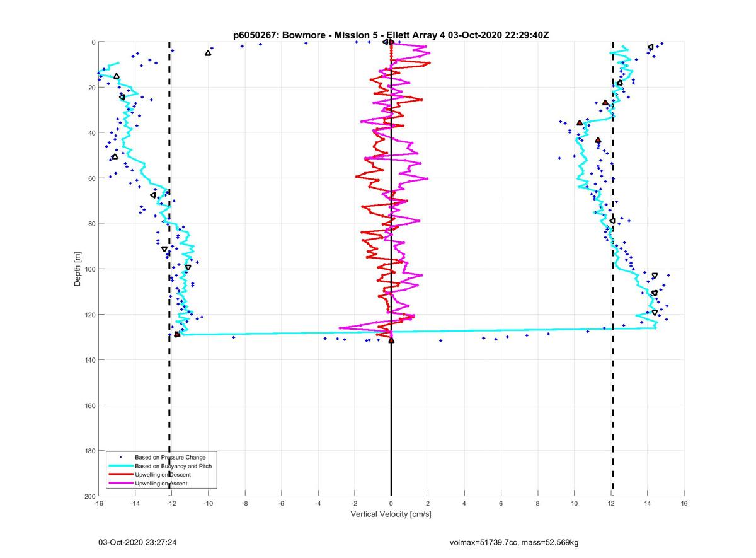756x558 pixels.
Task: Select legend entry 'Upwelling on Ascent'
Action: click(x=161, y=483)
